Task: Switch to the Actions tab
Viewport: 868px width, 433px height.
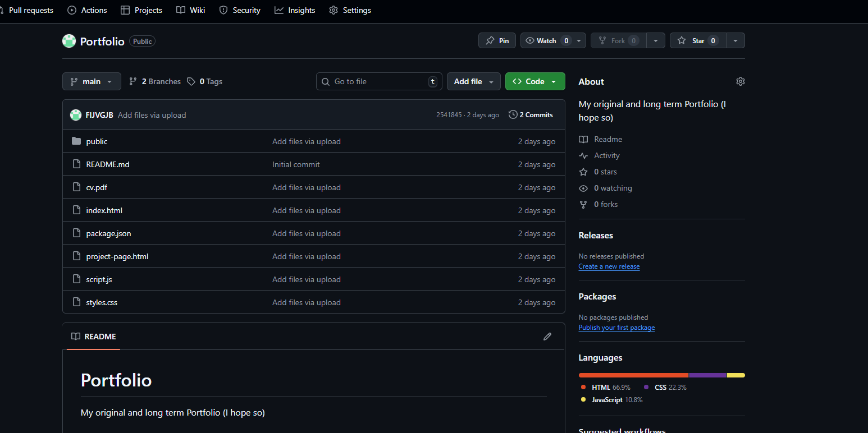Action: [x=87, y=10]
